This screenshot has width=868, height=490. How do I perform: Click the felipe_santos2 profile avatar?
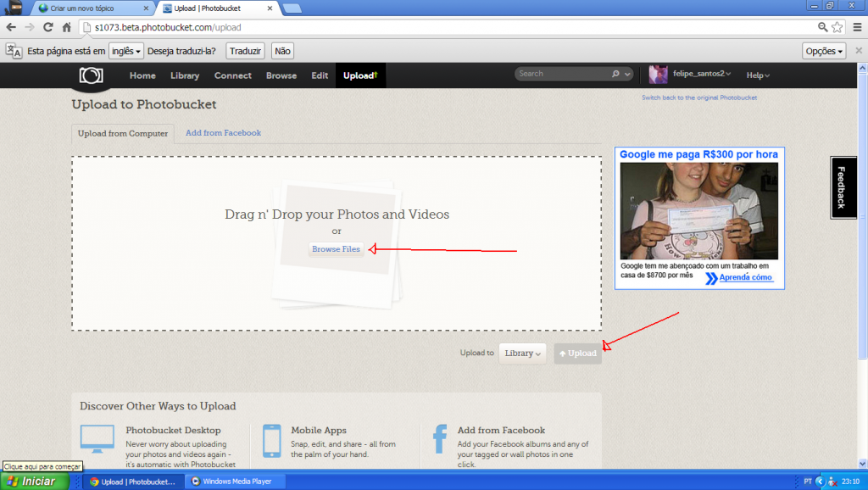(658, 75)
